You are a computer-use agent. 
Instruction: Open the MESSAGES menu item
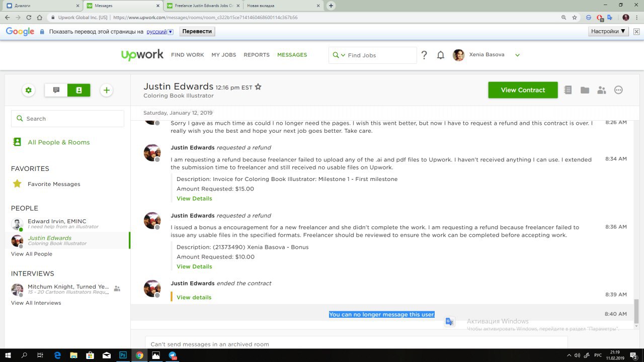(x=292, y=55)
